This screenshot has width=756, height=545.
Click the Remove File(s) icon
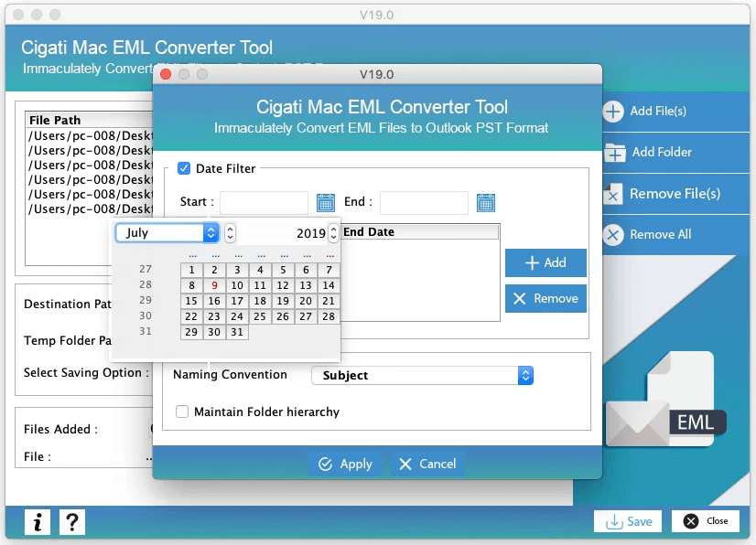(x=613, y=194)
